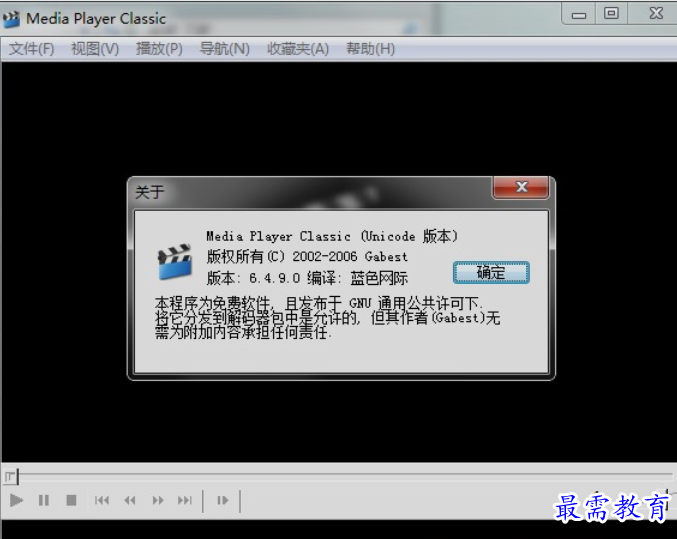Click the Stop button
Screen dimensions: 677x539
[x=71, y=501]
